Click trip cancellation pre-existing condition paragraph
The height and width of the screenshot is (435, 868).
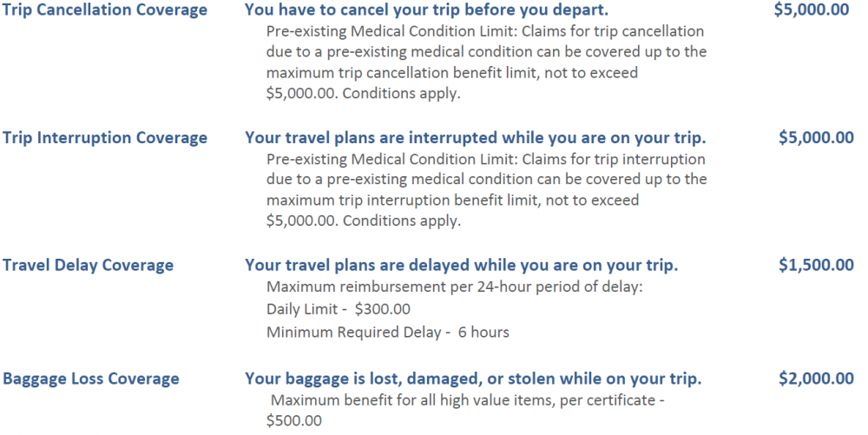coord(487,62)
